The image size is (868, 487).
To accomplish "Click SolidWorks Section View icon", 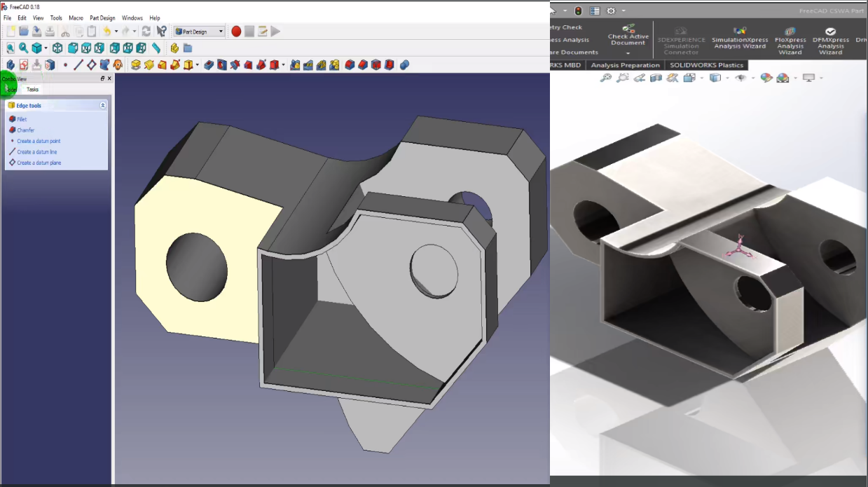I will click(656, 77).
